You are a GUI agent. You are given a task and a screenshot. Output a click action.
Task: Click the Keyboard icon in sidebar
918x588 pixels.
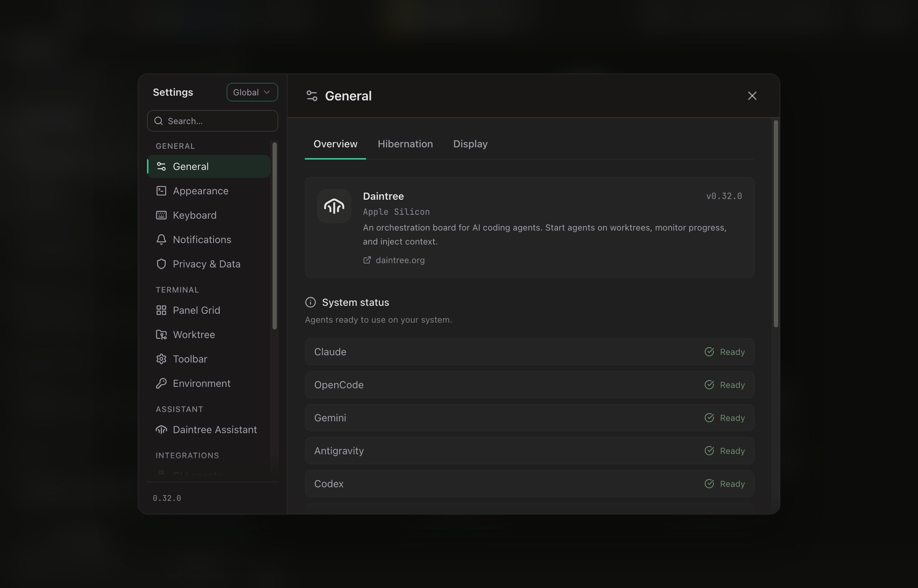161,215
